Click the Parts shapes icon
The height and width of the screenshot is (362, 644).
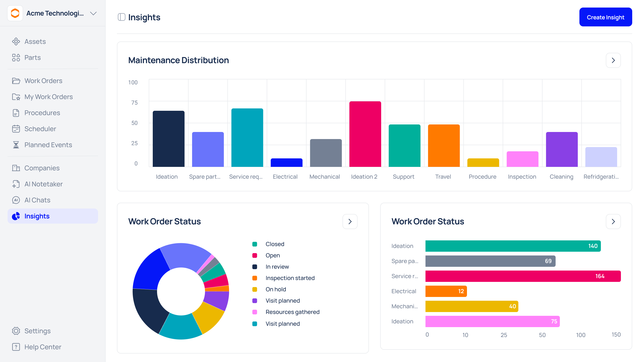coord(16,58)
